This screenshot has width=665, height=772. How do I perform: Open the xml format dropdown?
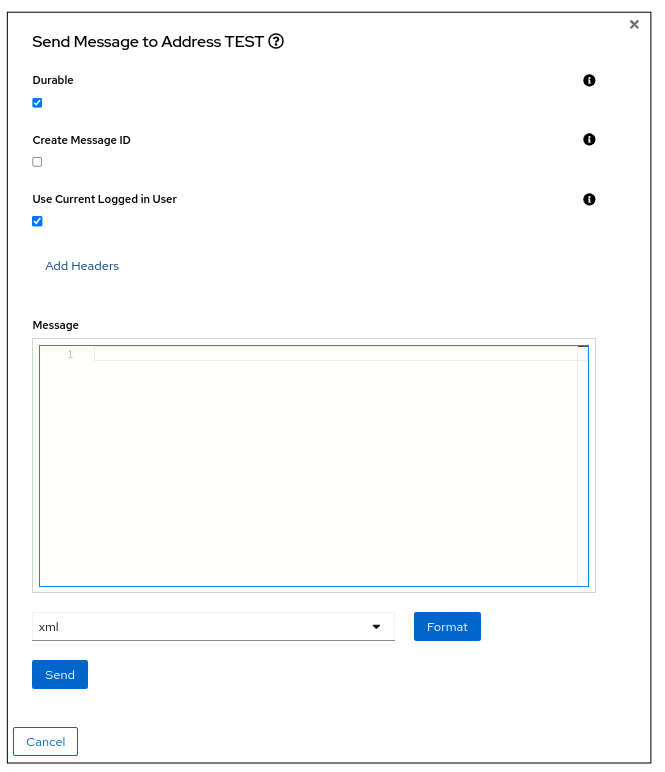point(212,627)
